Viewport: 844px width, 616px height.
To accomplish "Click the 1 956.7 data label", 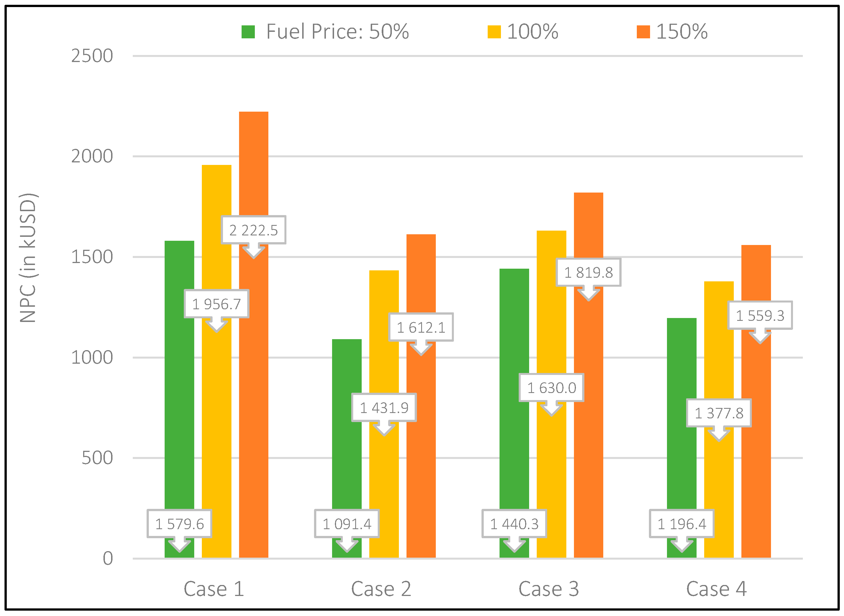I will (216, 304).
